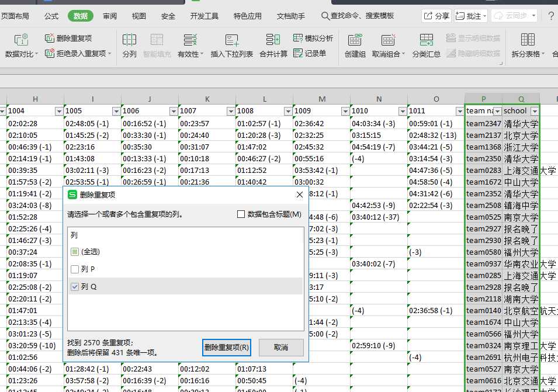
Task: Click the search magnifier icon 查找命令
Action: pos(325,16)
